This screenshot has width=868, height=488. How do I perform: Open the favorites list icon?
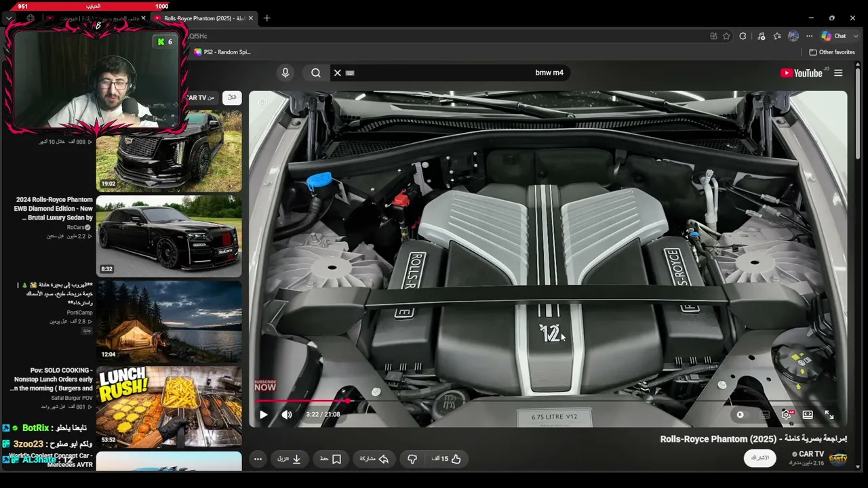pos(777,36)
